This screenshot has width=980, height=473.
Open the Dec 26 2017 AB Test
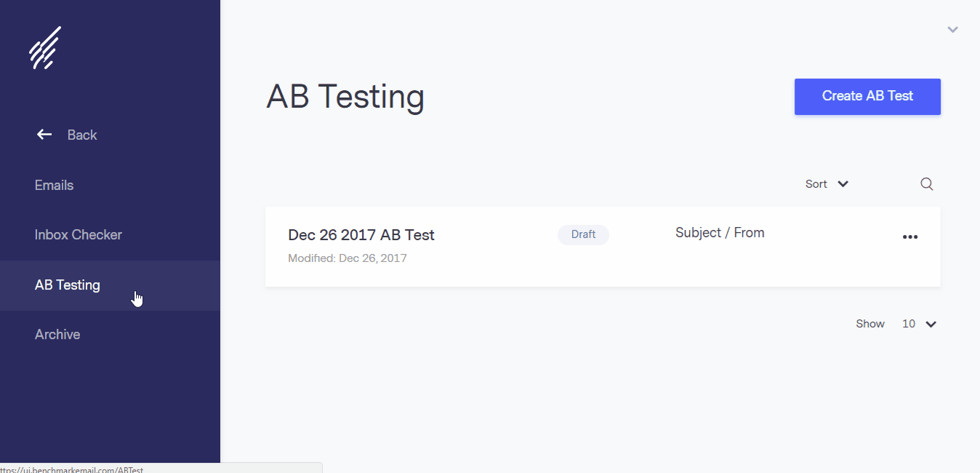(x=361, y=234)
